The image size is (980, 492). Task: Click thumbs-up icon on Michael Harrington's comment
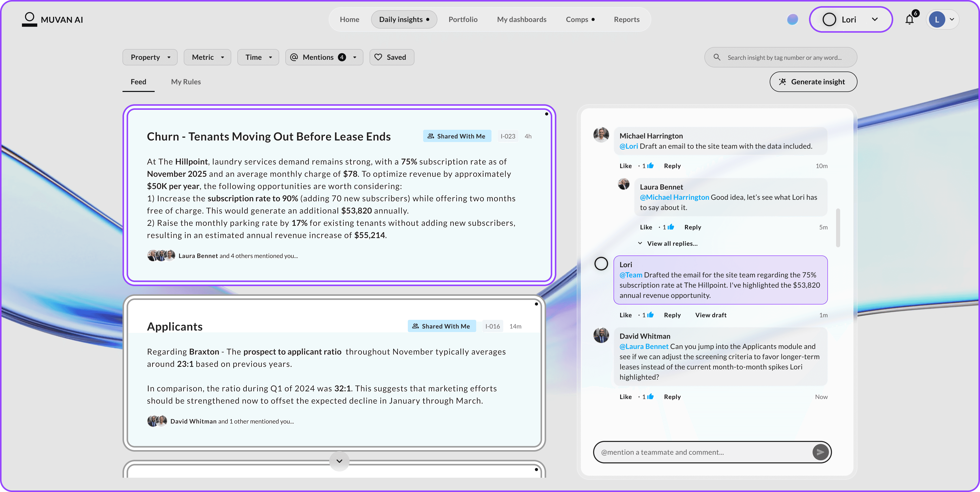[x=651, y=166]
